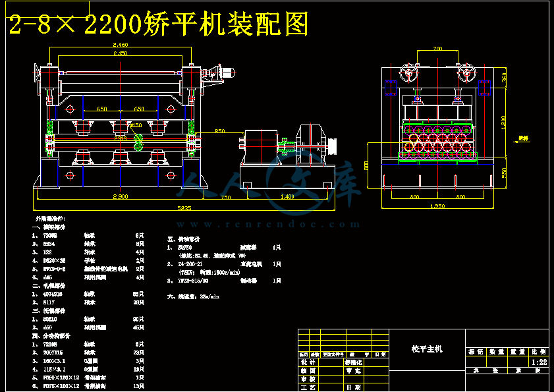Click the right handwheel on the side view
Image resolution: width=554 pixels, height=392 pixels.
point(466,72)
